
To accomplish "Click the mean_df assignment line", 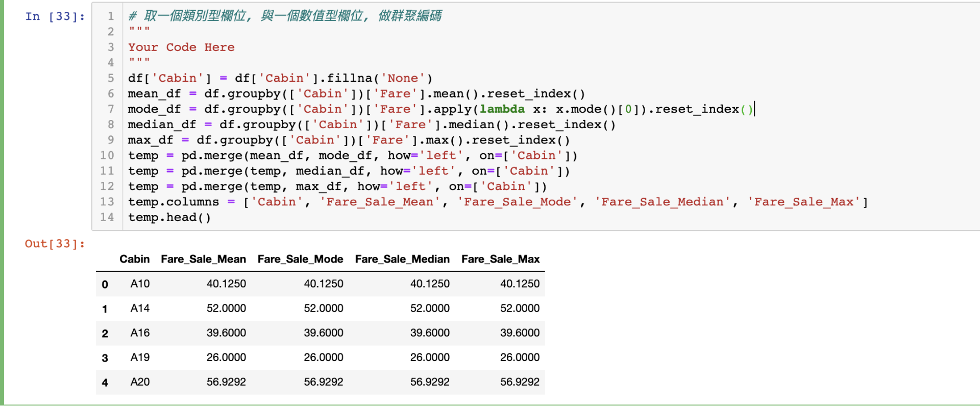I will coord(356,94).
